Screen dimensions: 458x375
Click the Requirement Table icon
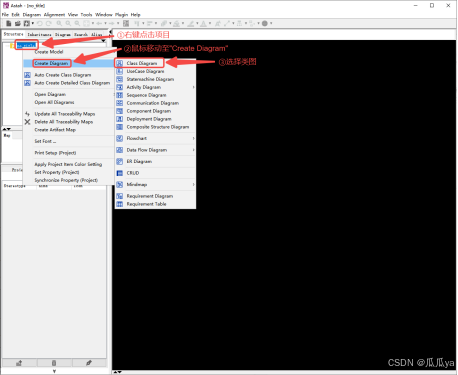point(120,204)
